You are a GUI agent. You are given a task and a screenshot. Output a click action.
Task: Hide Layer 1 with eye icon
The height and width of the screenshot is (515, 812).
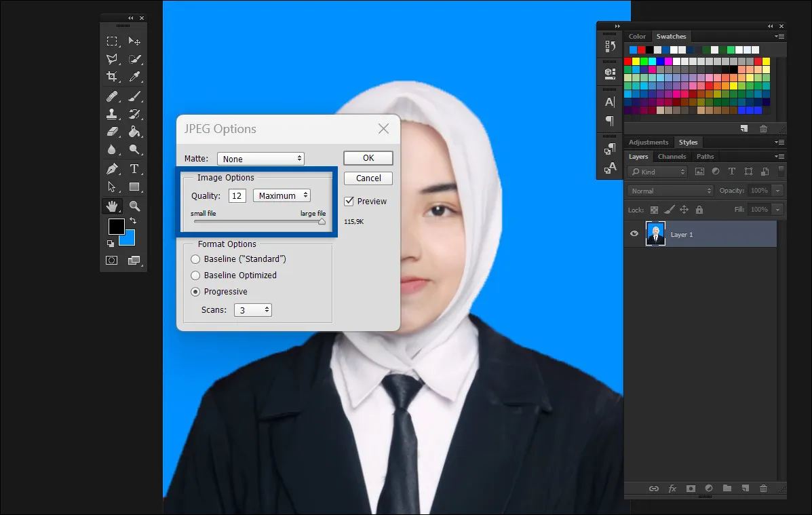634,234
